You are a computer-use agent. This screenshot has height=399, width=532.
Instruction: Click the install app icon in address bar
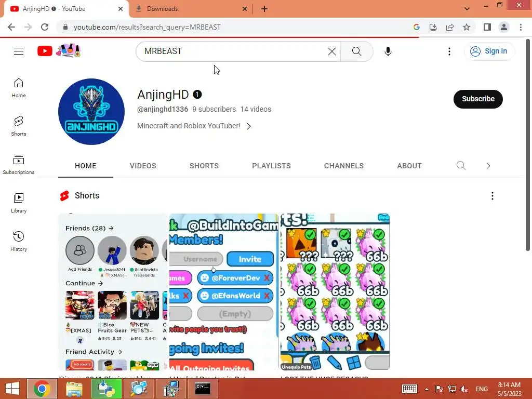[433, 27]
